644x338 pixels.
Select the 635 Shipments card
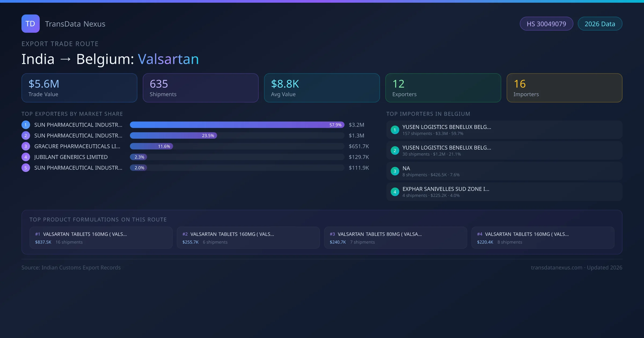pos(200,88)
